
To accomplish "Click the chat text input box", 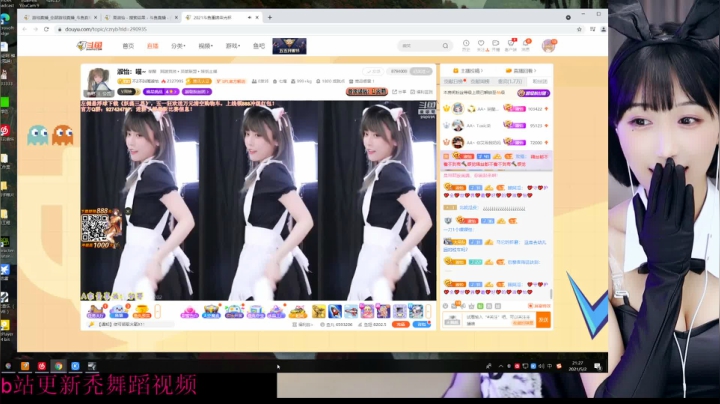I will (498, 320).
